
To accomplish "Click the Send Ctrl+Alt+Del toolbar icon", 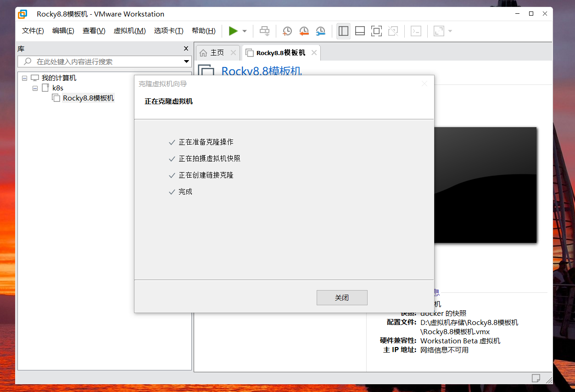I will tap(265, 31).
